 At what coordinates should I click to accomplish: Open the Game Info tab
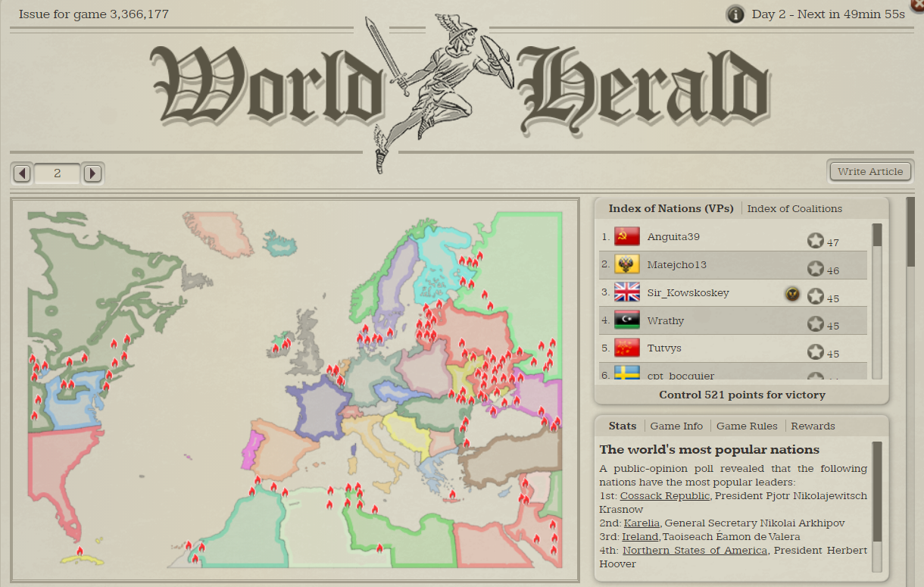(x=676, y=426)
